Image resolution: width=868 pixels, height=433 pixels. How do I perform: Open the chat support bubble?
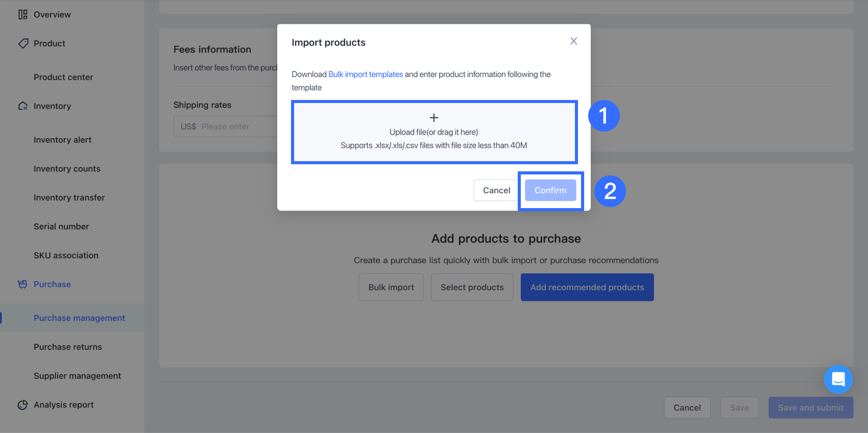click(838, 379)
